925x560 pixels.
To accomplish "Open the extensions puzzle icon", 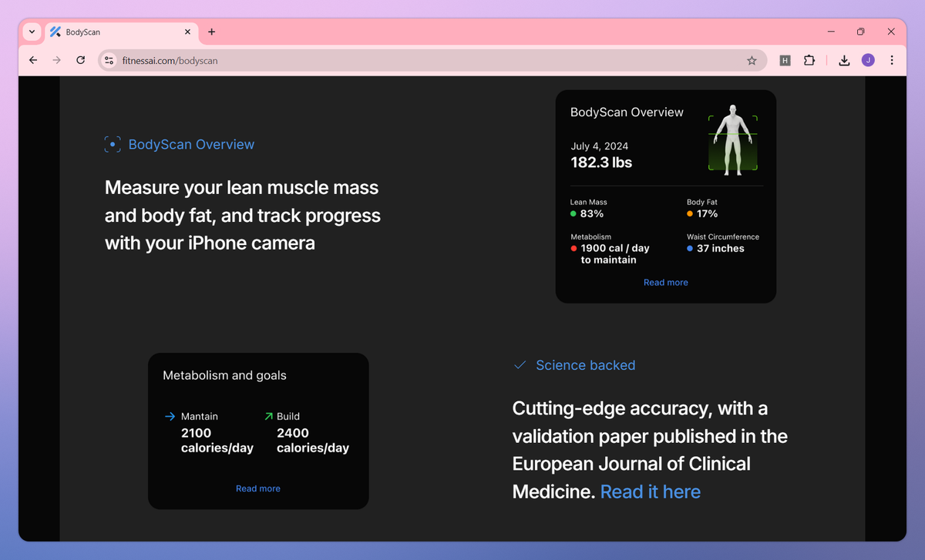I will tap(809, 59).
